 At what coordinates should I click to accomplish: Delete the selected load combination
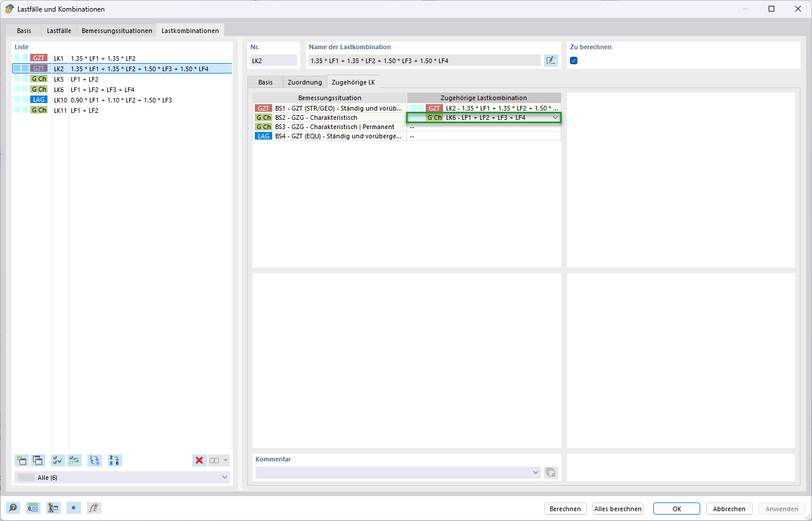click(199, 460)
